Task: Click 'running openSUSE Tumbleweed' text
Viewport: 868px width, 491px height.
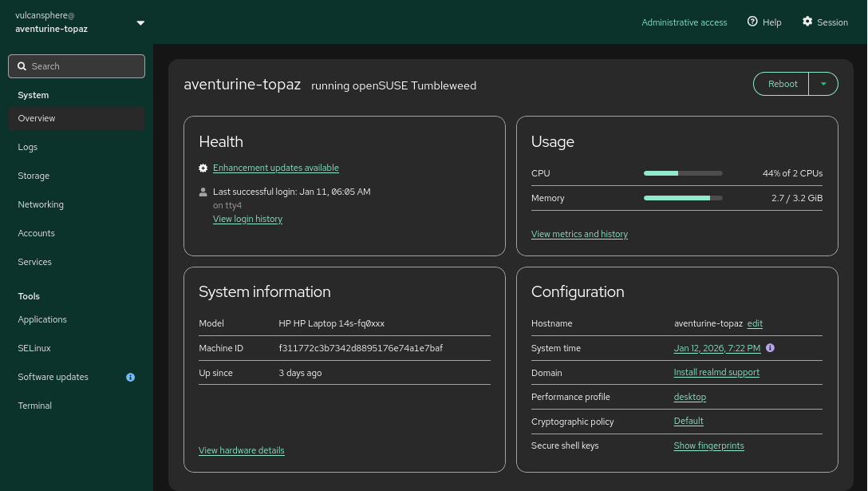Action: pyautogui.click(x=393, y=86)
